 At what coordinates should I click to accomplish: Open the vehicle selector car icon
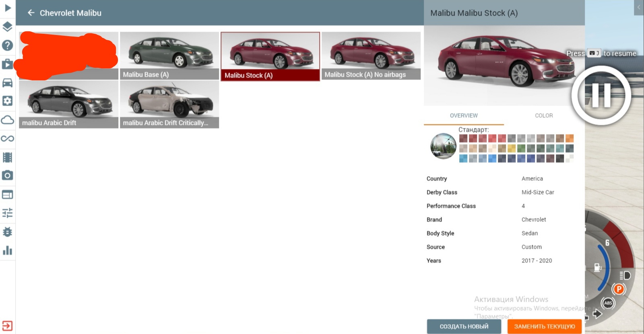pyautogui.click(x=8, y=83)
